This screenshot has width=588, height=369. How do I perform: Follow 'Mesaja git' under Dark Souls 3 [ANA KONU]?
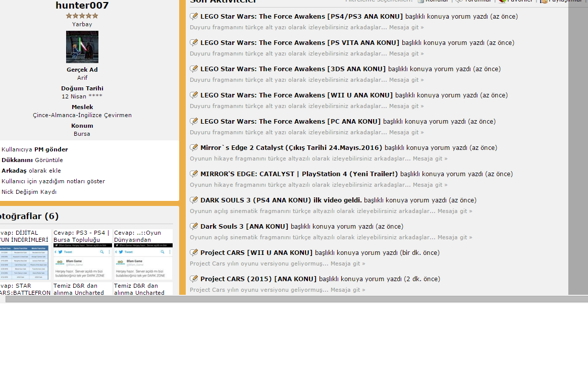[x=455, y=237]
